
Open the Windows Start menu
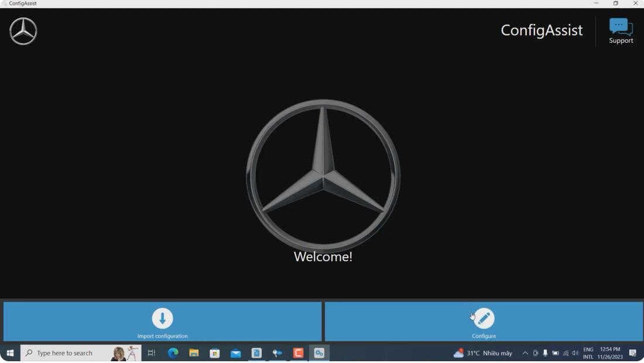[x=10, y=352]
